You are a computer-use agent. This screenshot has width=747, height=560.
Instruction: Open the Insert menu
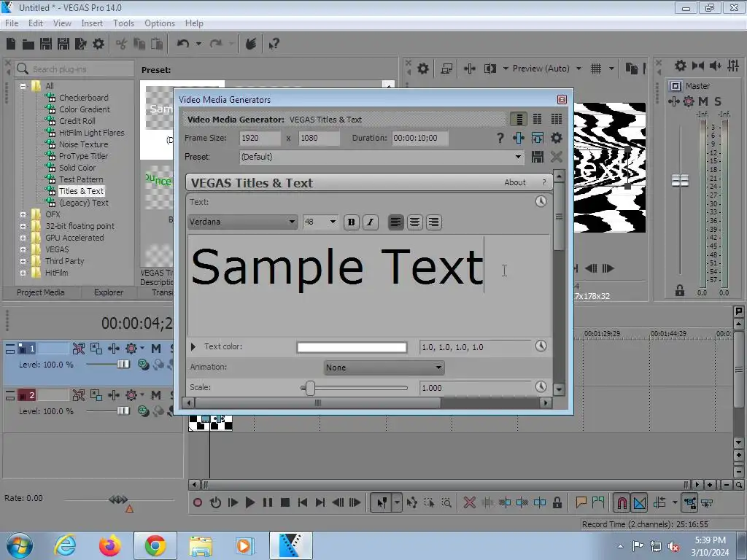point(92,23)
